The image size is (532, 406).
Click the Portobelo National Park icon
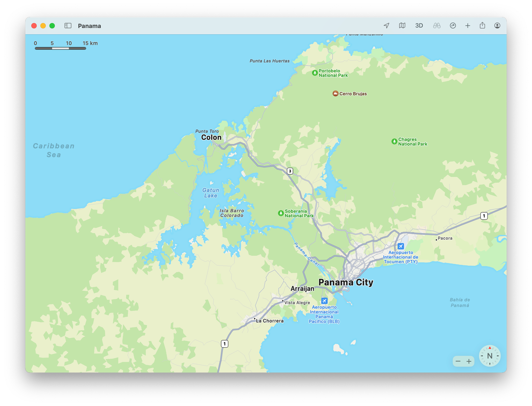315,73
